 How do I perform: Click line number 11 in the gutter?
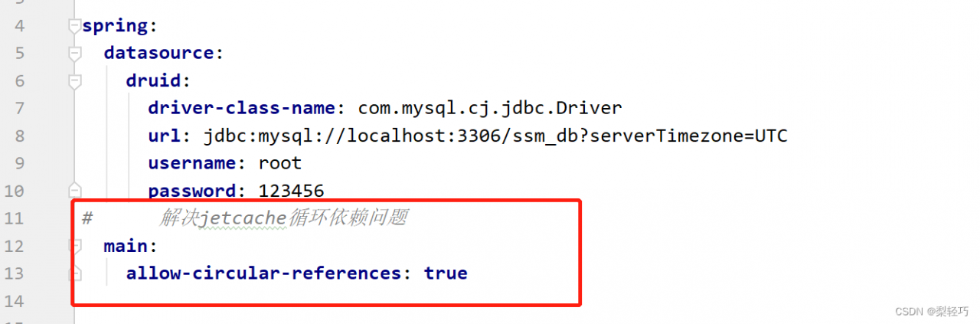(14, 218)
